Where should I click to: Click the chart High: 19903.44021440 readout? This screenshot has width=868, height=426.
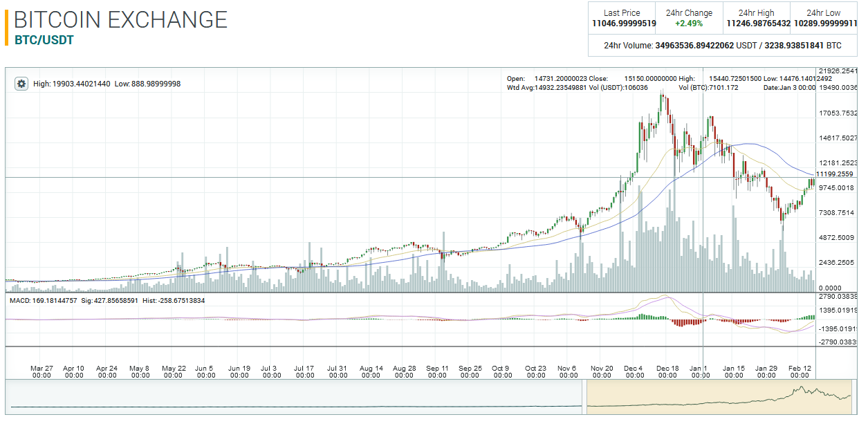point(71,84)
